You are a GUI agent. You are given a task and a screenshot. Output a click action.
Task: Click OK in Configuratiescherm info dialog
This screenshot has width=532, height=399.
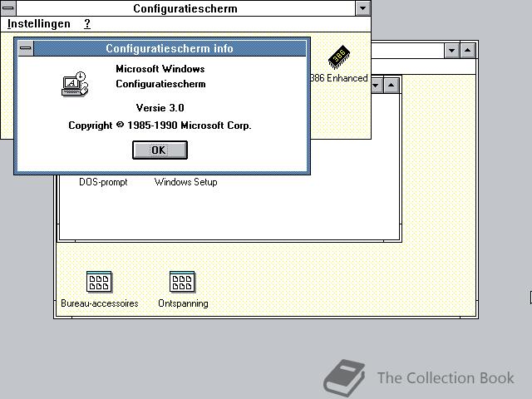(x=160, y=150)
